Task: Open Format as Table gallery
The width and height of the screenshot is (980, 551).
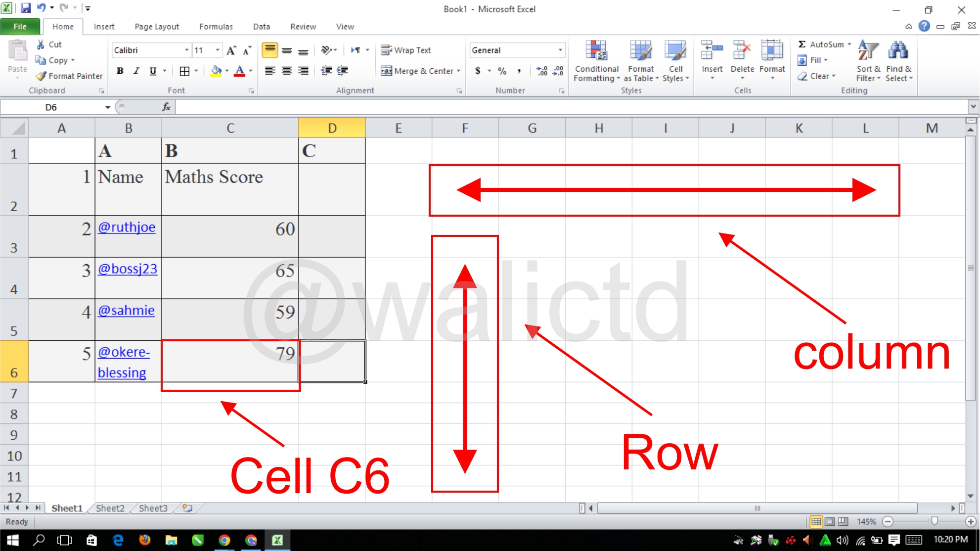Action: 641,61
